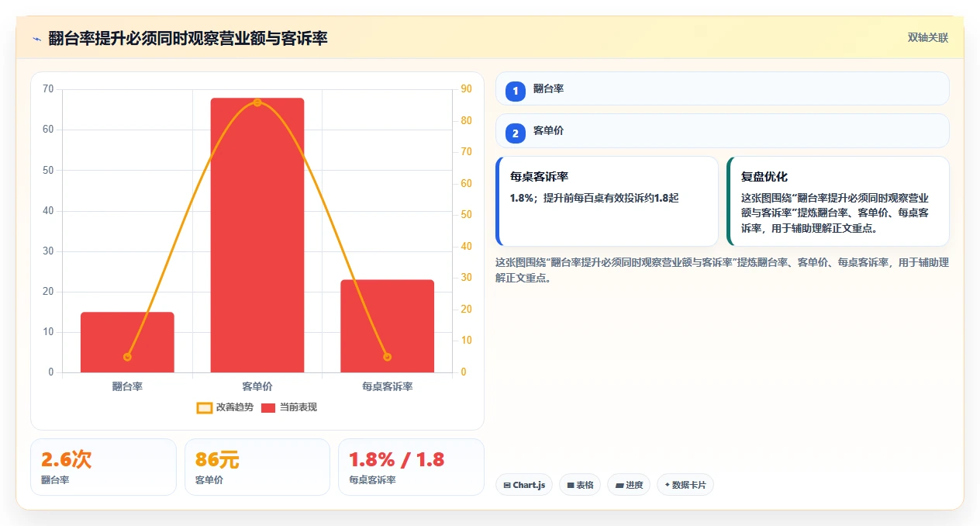Click numbered badge 1 next to 翻台率

(x=516, y=92)
